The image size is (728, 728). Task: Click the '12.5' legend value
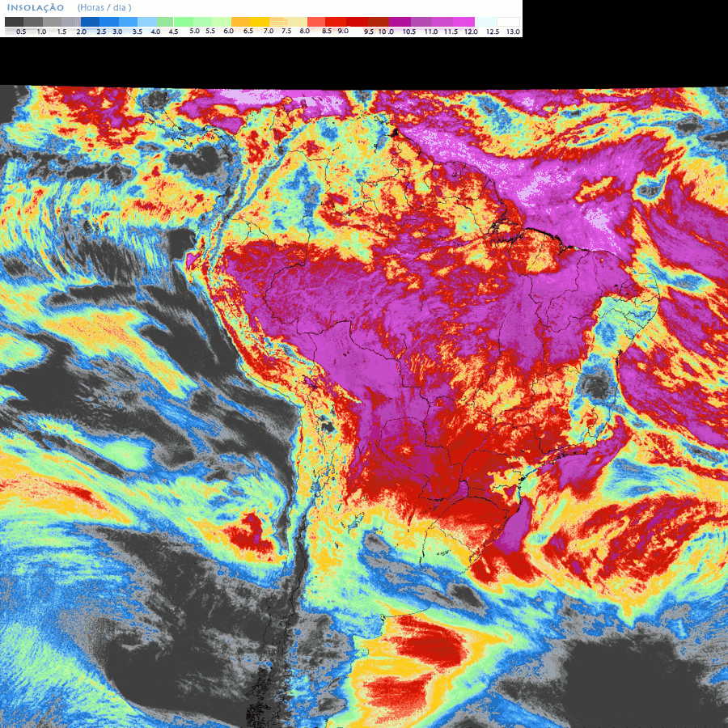tap(493, 32)
